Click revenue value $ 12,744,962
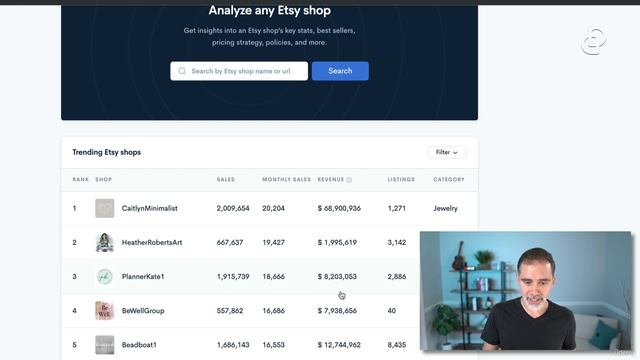This screenshot has height=360, width=640. [339, 345]
